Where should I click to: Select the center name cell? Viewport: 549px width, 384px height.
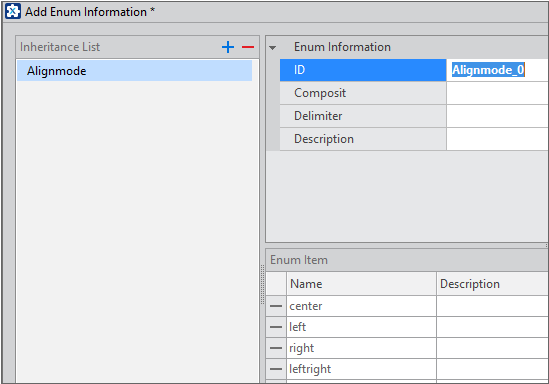(361, 306)
